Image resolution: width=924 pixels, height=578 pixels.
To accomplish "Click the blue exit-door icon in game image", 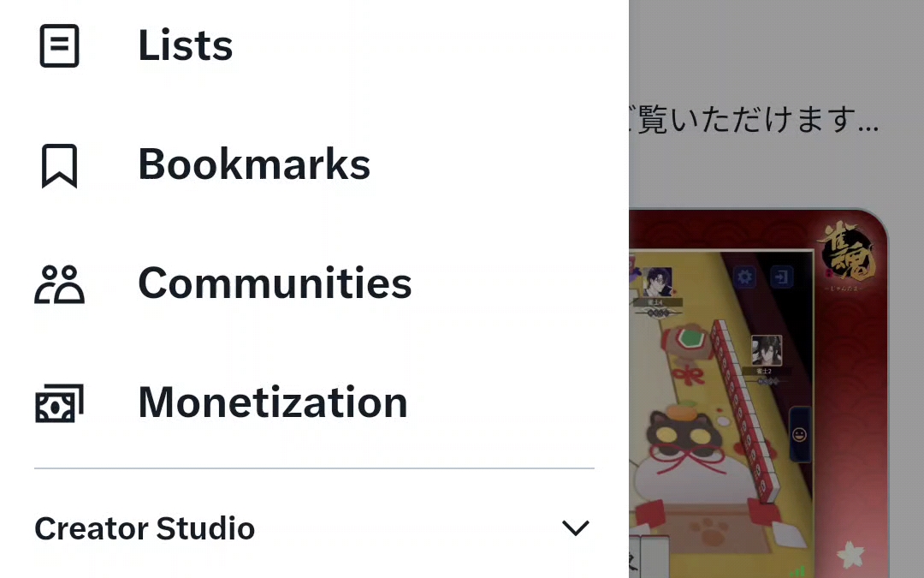I will tap(781, 277).
